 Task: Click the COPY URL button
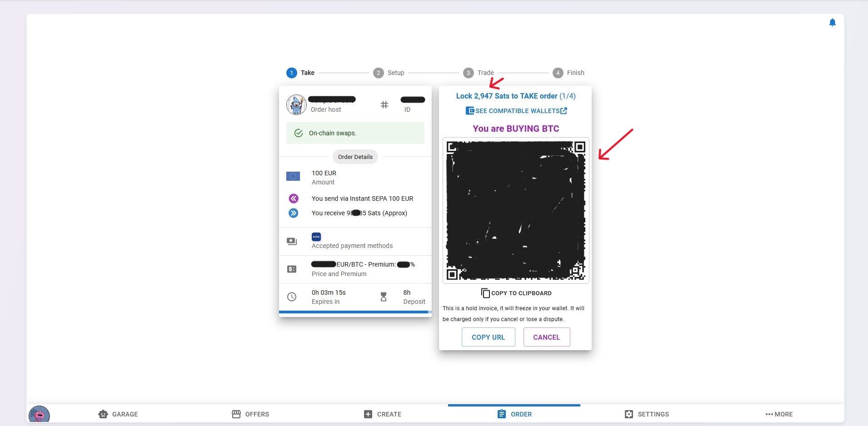coord(488,337)
